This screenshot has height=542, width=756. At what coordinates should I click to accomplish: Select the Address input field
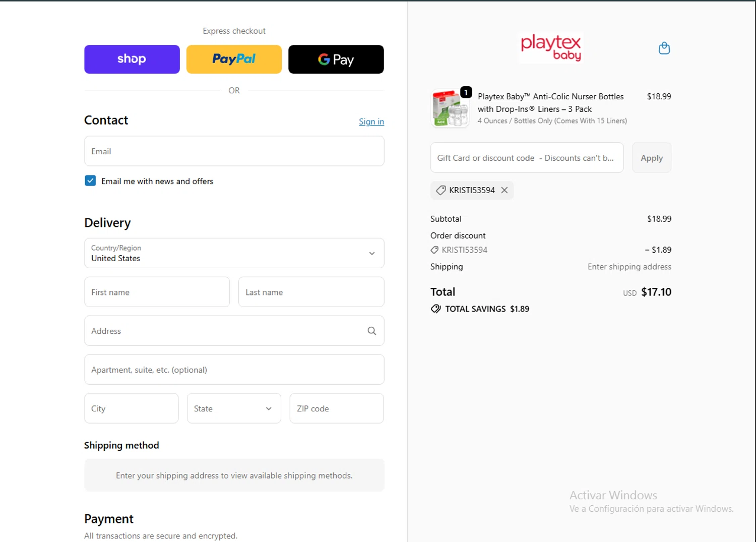(x=234, y=331)
